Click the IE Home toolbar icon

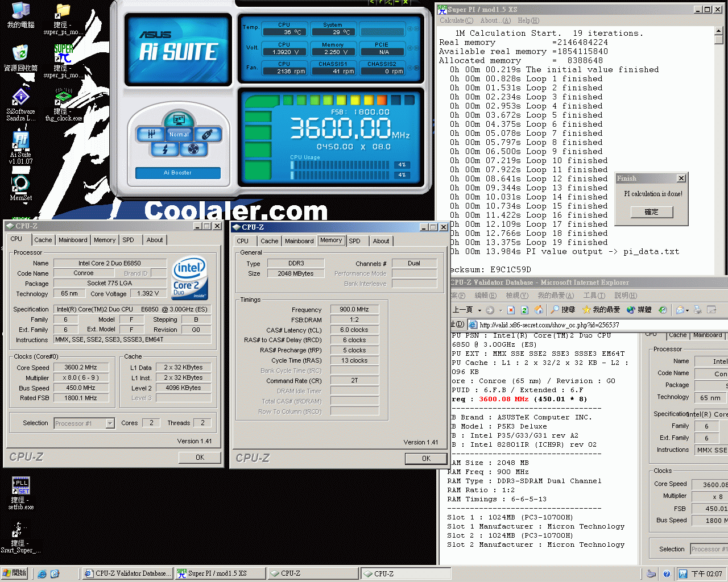coord(538,310)
